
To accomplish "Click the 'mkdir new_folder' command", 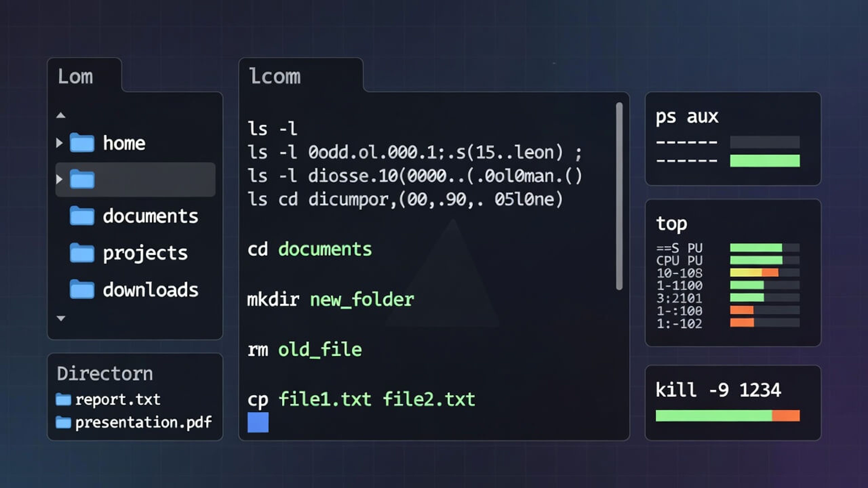I will click(331, 300).
